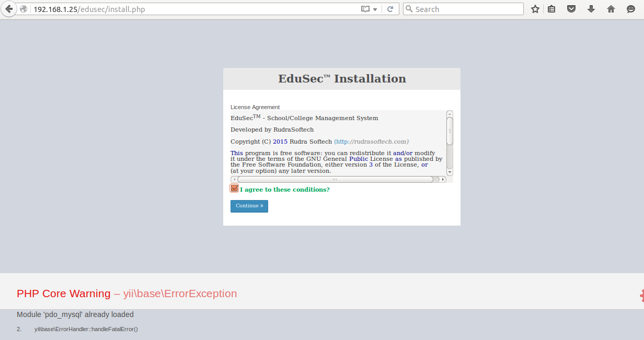Click the search magnifier icon
This screenshot has width=644, height=340.
coord(409,9)
